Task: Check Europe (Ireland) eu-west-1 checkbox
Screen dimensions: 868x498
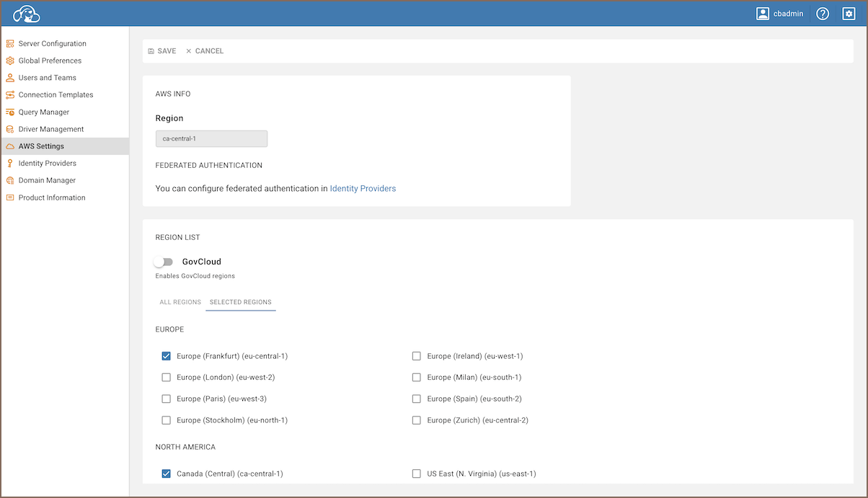Action: point(417,356)
